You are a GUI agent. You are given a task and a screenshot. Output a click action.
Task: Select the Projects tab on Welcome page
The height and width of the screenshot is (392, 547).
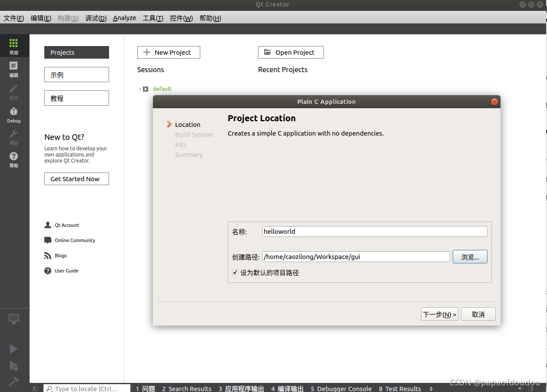pyautogui.click(x=76, y=52)
